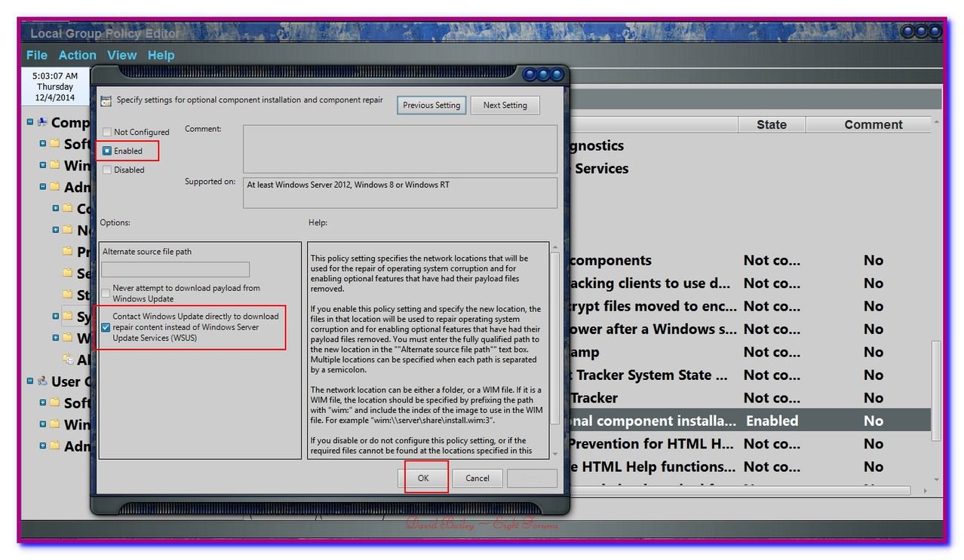Click the policy list's vertical scrollbar thumb

pyautogui.click(x=936, y=390)
